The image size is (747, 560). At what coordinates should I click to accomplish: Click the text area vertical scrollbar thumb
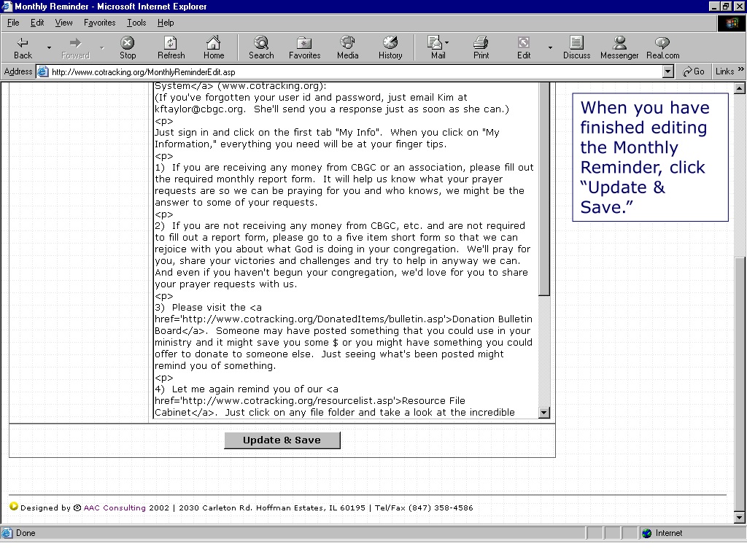pyautogui.click(x=544, y=189)
